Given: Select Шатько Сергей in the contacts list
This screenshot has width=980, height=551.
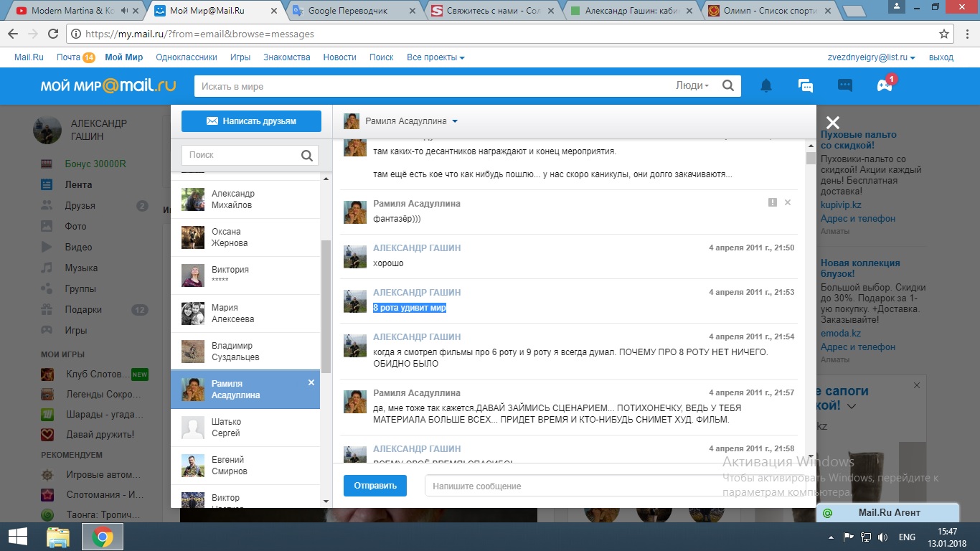Looking at the screenshot, I should pos(245,428).
